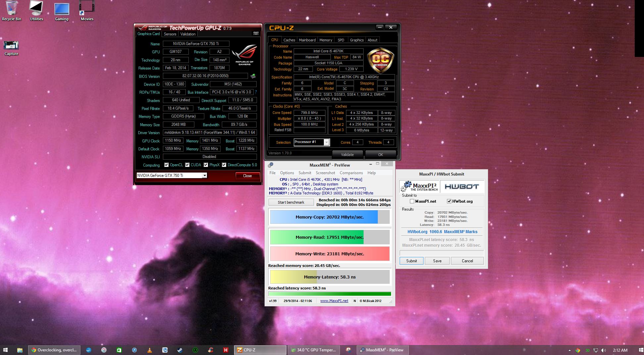The image size is (644, 355).
Task: Click the Close button in GPU-Z
Action: click(x=247, y=176)
